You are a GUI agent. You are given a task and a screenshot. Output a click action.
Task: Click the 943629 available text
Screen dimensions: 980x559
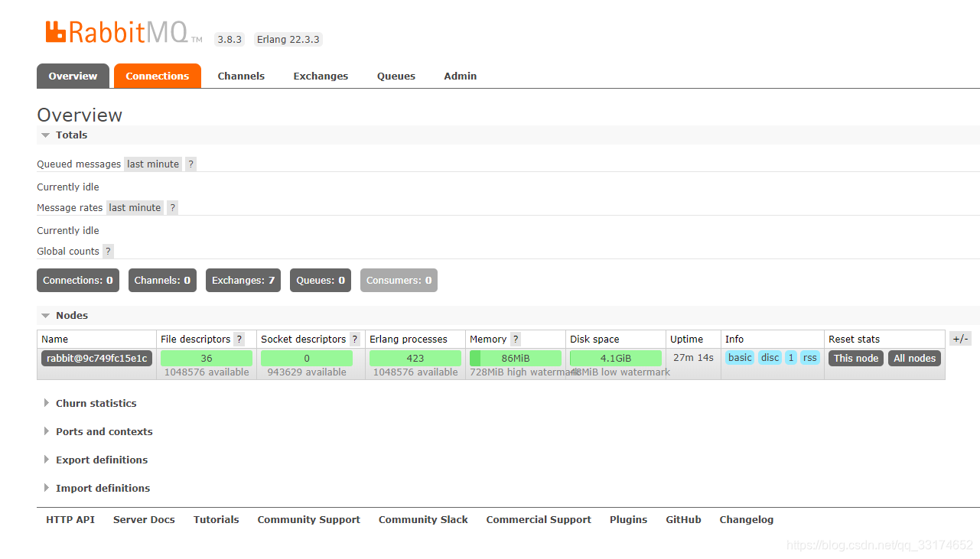click(307, 372)
